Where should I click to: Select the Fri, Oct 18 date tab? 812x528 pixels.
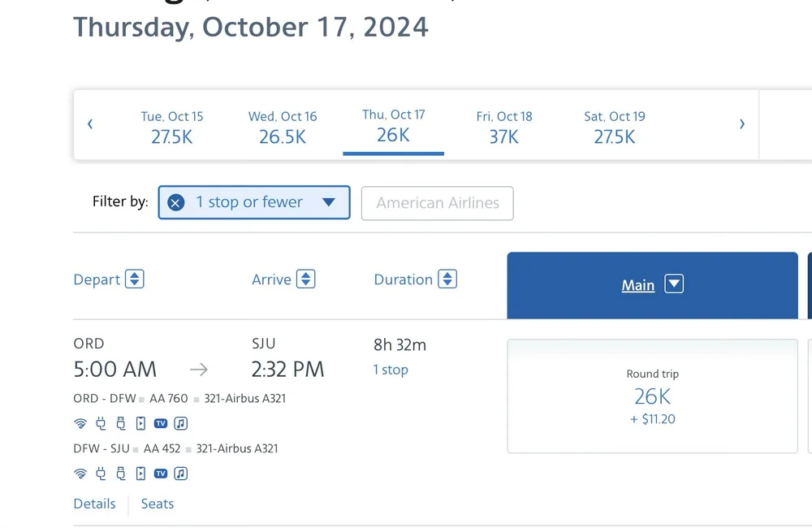tap(504, 127)
